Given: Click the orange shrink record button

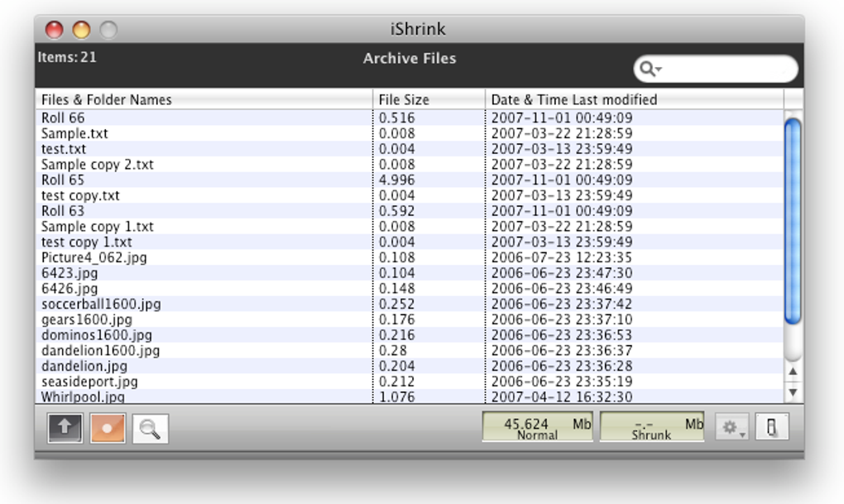Looking at the screenshot, I should pyautogui.click(x=108, y=428).
